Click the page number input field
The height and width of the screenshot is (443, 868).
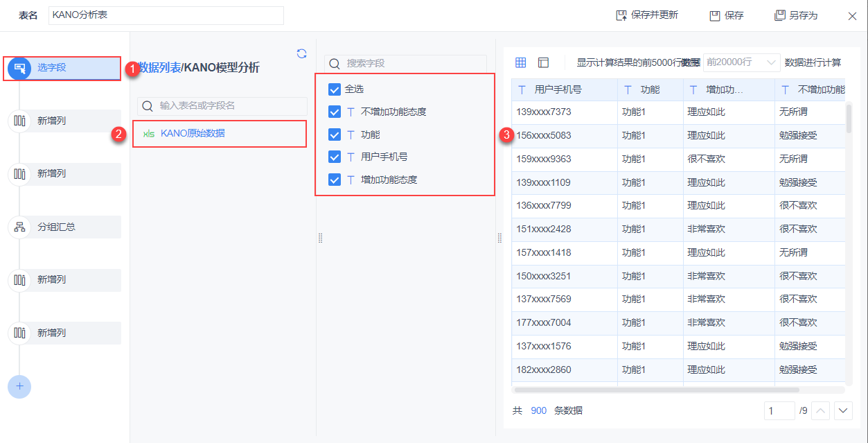tap(779, 410)
